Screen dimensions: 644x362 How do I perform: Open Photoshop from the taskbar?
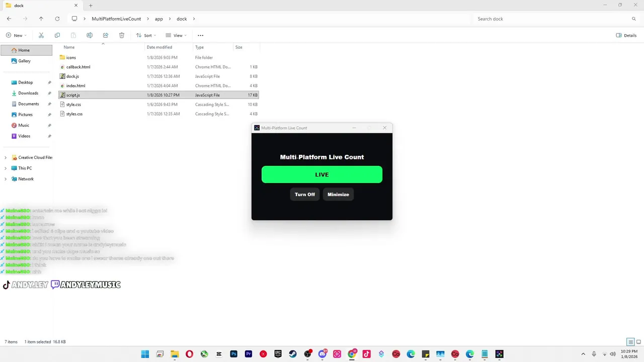pyautogui.click(x=233, y=354)
